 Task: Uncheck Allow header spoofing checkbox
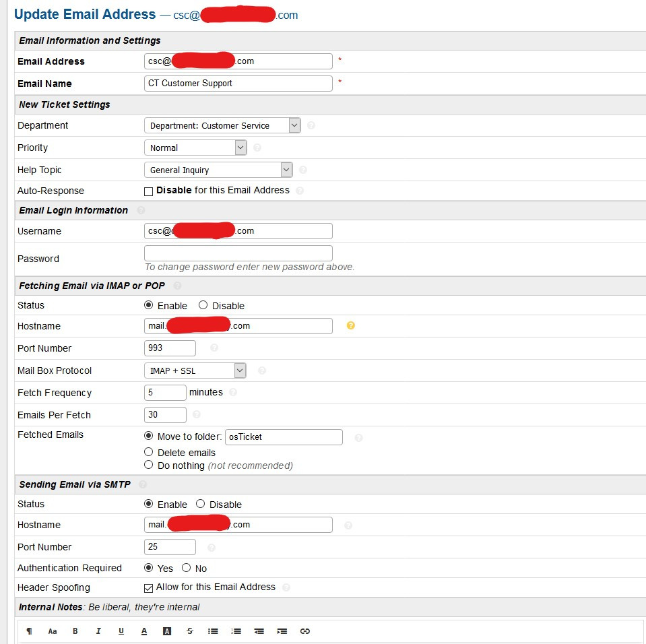click(149, 588)
